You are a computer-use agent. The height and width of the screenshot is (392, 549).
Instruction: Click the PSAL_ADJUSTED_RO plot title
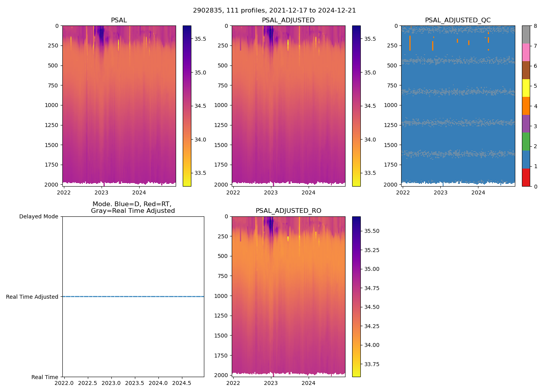point(288,211)
